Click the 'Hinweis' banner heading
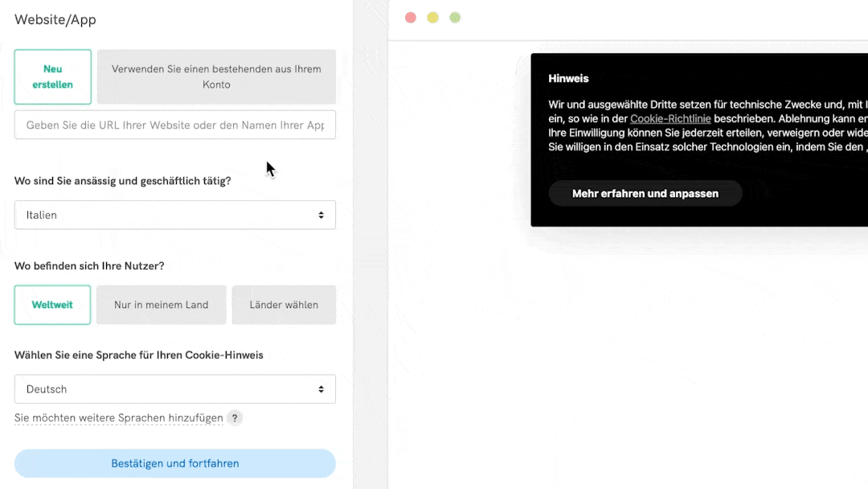Screen dimensions: 868x489 (x=568, y=79)
